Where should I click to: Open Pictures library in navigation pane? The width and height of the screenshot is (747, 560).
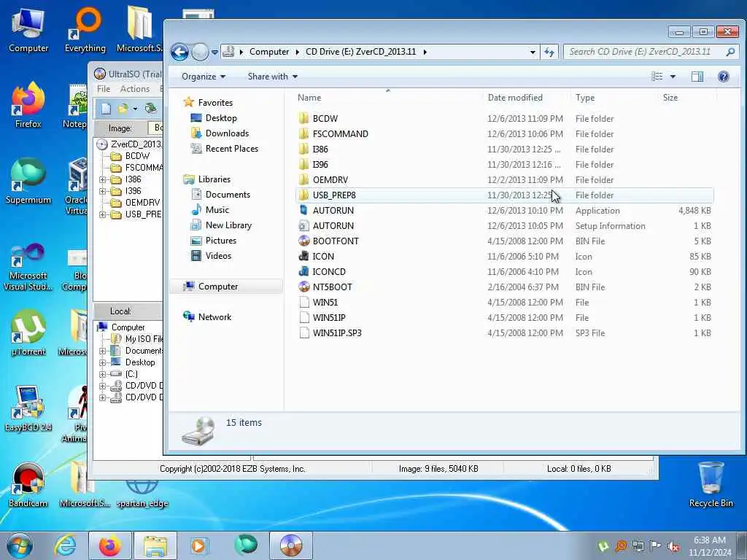coord(214,241)
